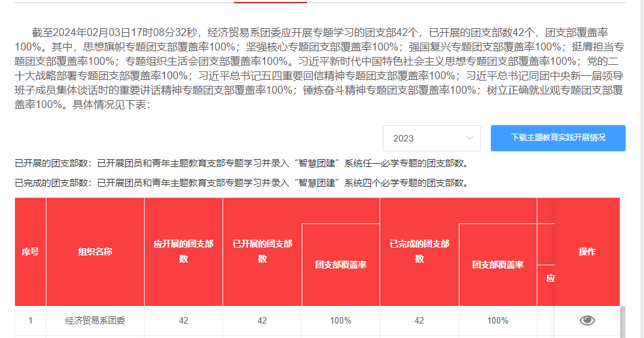The image size is (644, 338).
Task: Click the 100% coverage cell under 已开展
Action: click(x=341, y=321)
